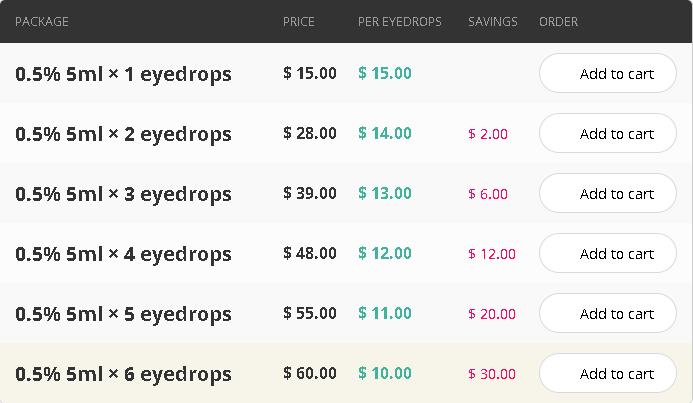Select the 0.5% 5ml × 1 eyedrops row
Screen dimensions: 693x403
pos(346,73)
